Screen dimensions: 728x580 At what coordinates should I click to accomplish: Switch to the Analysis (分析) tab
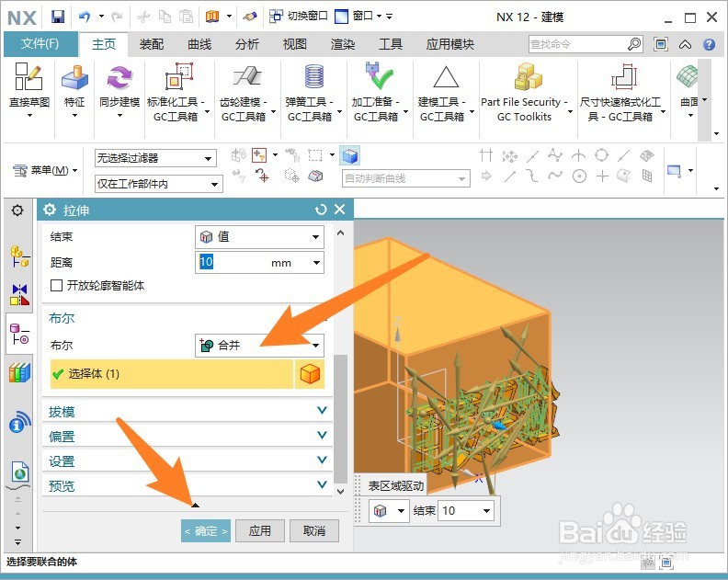[247, 44]
